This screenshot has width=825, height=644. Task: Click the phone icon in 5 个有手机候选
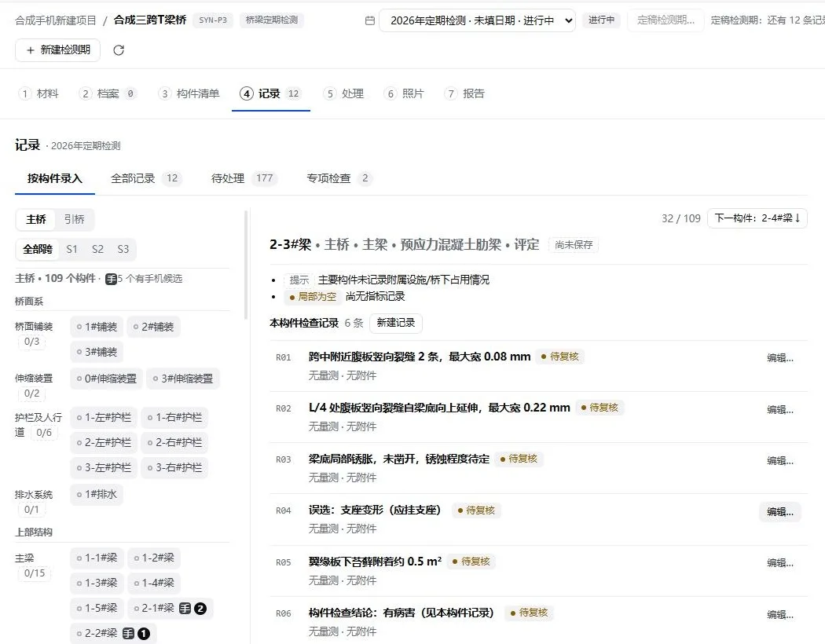pyautogui.click(x=111, y=279)
